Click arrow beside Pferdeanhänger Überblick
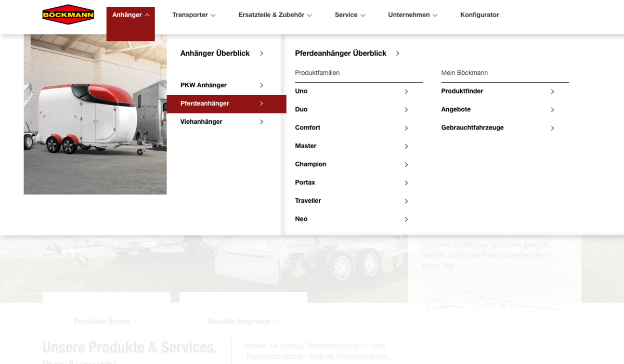 pyautogui.click(x=397, y=53)
